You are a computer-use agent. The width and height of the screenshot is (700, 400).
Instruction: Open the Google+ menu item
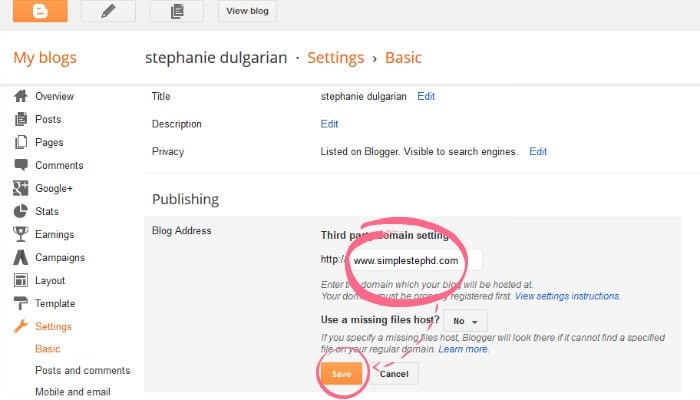point(54,188)
